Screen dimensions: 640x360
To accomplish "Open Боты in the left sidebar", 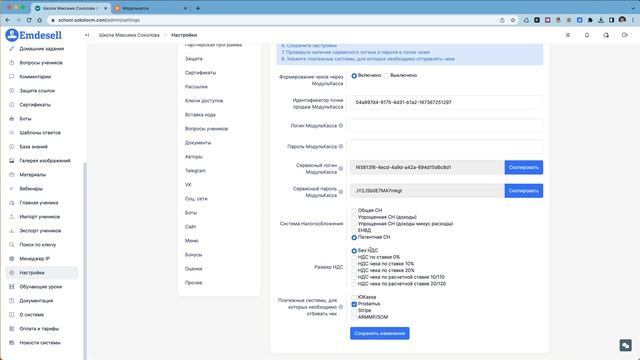I will pos(25,119).
